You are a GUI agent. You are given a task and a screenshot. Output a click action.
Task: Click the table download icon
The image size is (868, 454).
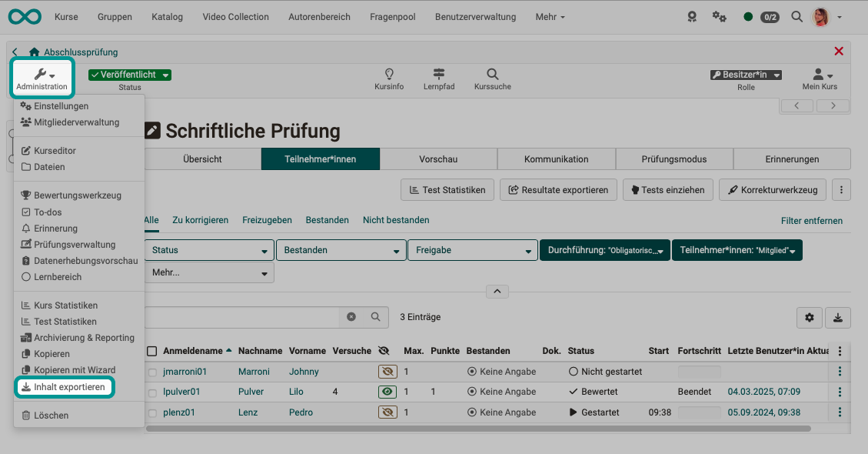pos(838,317)
